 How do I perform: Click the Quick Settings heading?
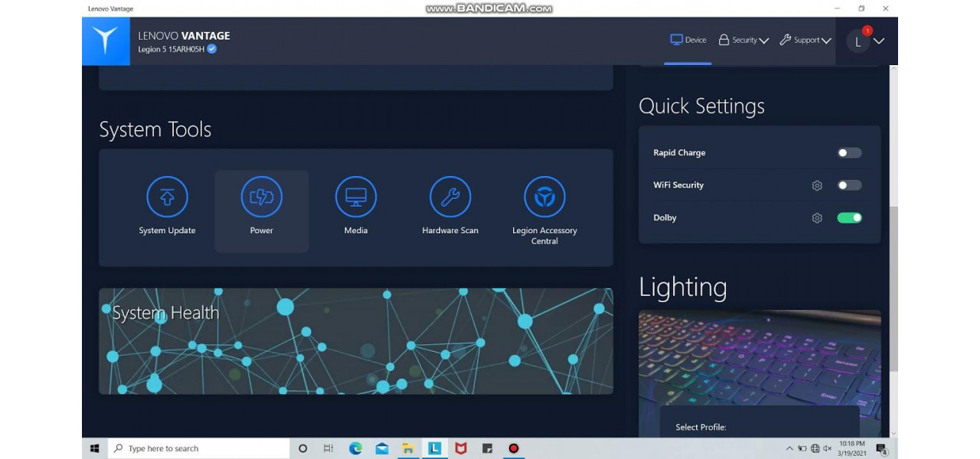[x=702, y=106]
